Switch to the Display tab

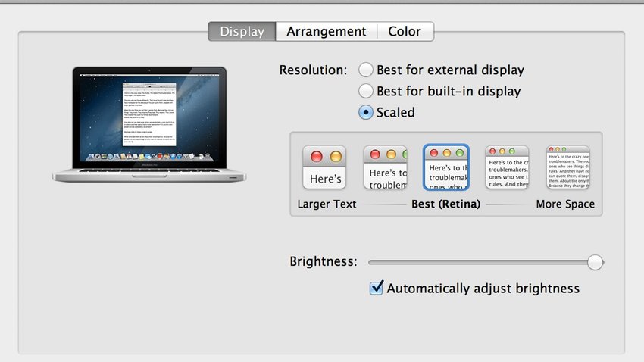click(x=242, y=31)
